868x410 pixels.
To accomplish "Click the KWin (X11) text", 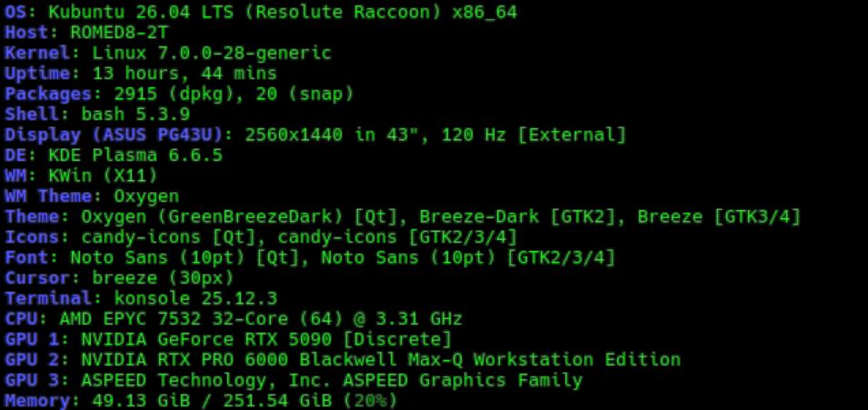I will [103, 175].
